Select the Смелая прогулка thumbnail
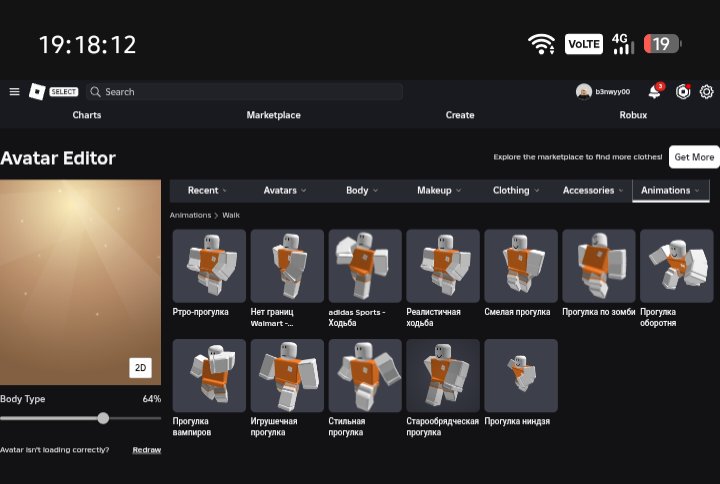720x484 pixels. [521, 266]
